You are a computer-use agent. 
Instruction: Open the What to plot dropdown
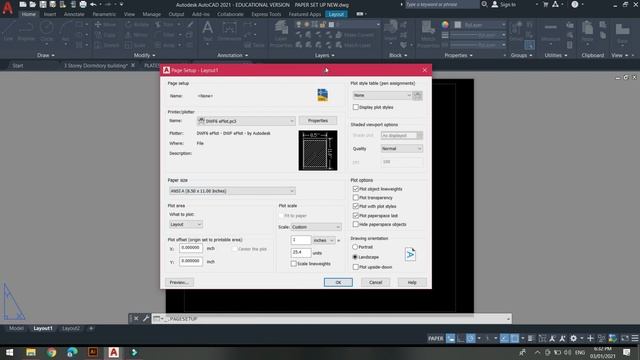click(x=186, y=224)
